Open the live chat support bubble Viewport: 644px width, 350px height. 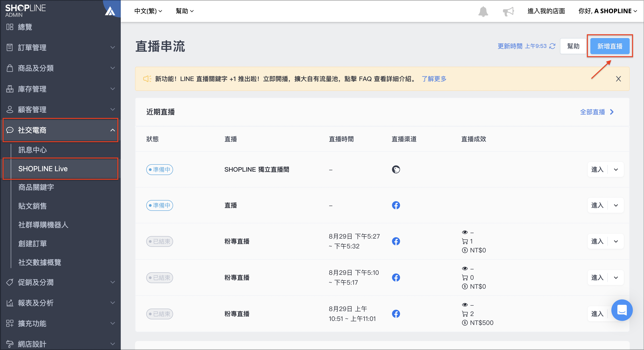coord(622,310)
